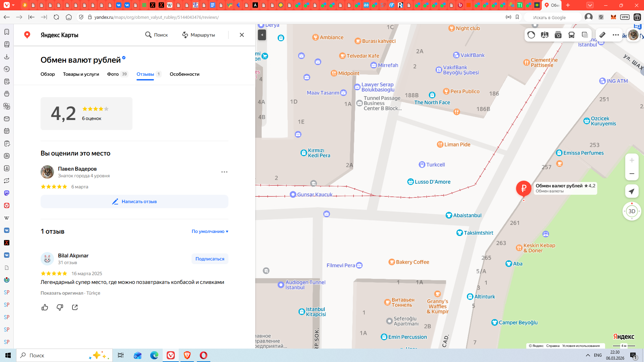
Task: Click Подписаться next to Bilal Akpınar
Action: [210, 259]
